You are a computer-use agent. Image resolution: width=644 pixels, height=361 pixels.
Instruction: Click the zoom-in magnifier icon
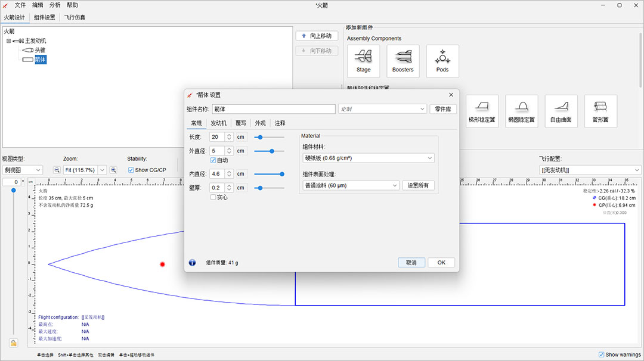click(113, 170)
